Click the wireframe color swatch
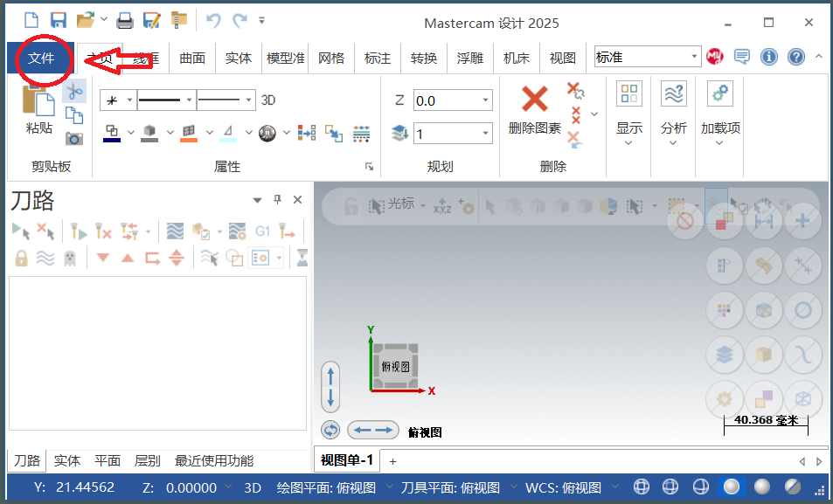The height and width of the screenshot is (504, 833). [112, 133]
